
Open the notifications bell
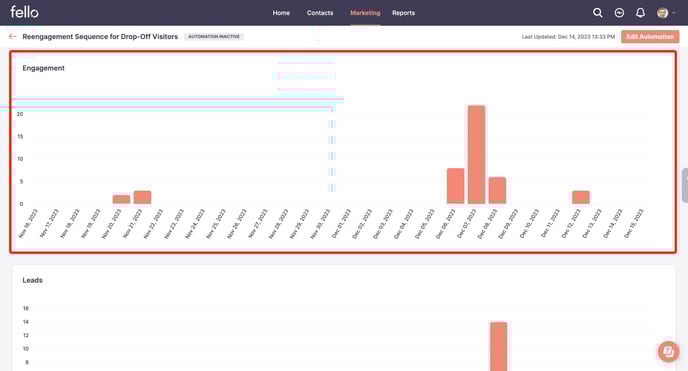click(641, 13)
